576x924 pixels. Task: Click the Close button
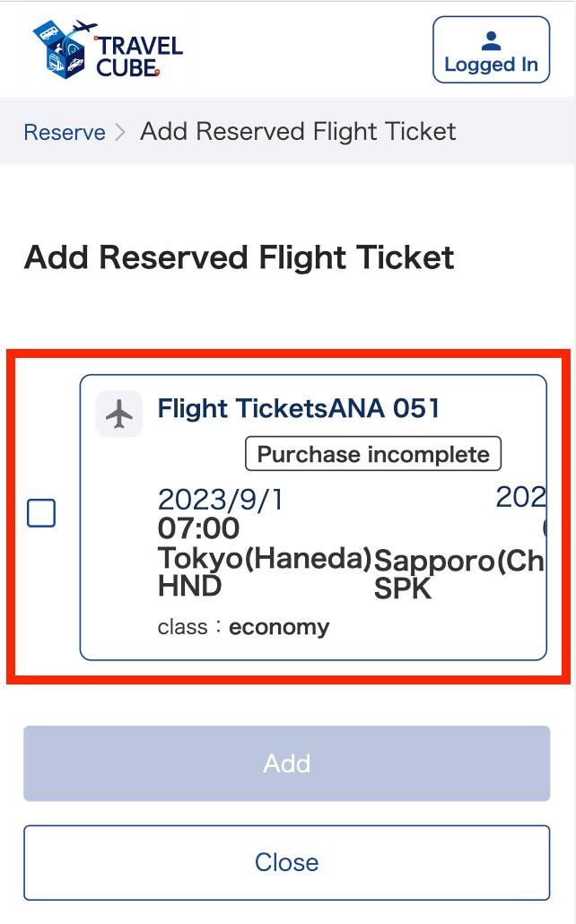pyautogui.click(x=287, y=862)
